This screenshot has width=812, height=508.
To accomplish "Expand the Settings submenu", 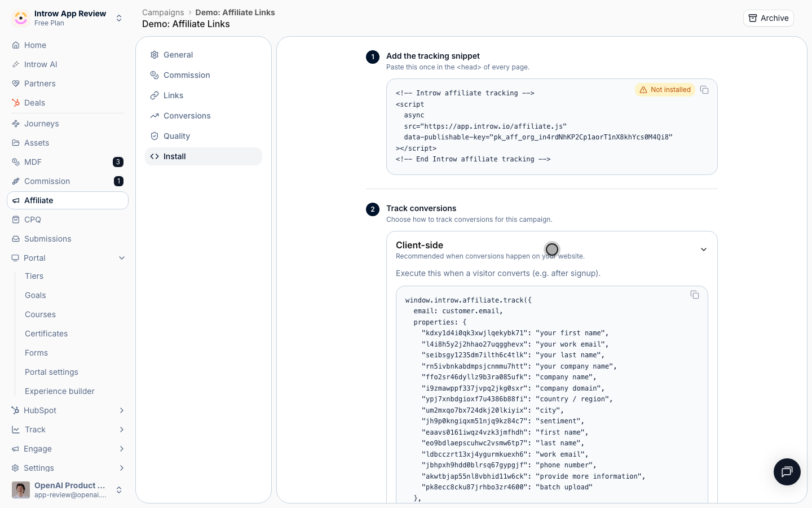I will pyautogui.click(x=122, y=468).
